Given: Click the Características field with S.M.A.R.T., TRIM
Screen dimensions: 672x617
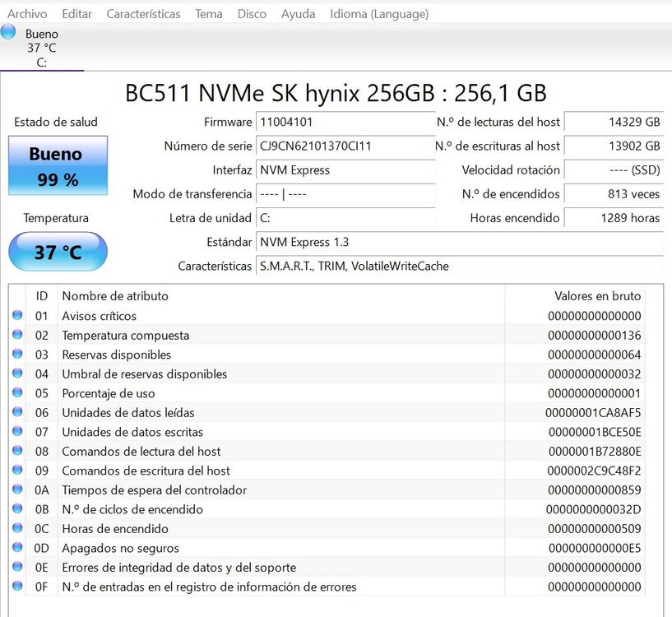Looking at the screenshot, I should 460,266.
